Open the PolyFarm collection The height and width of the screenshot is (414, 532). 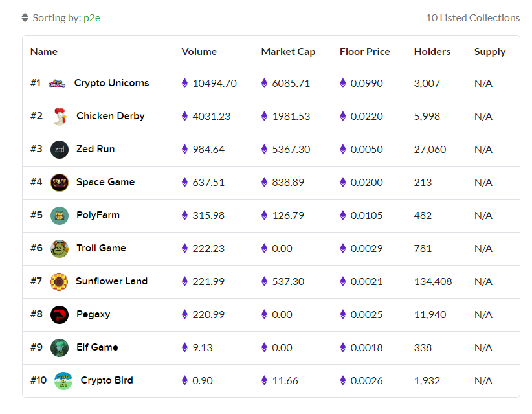(98, 215)
